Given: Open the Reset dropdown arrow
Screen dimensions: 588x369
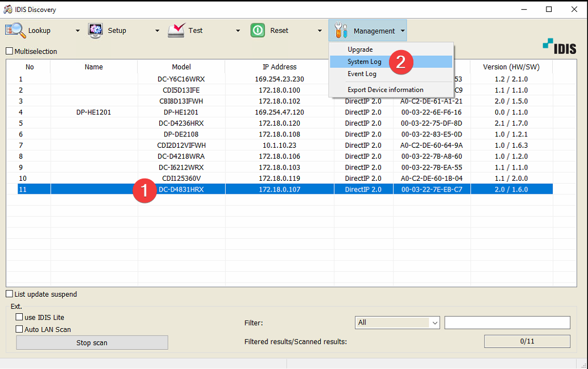Looking at the screenshot, I should (x=320, y=31).
